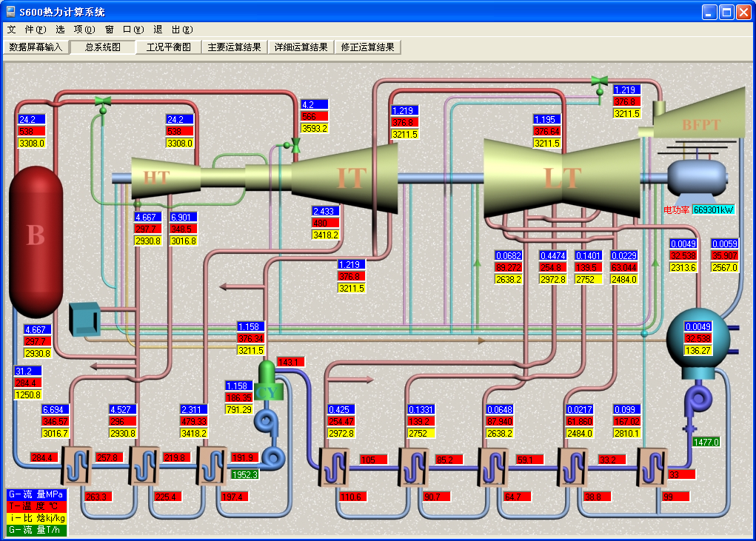
Task: Click the BFPT feed pump turbine
Action: (700, 124)
